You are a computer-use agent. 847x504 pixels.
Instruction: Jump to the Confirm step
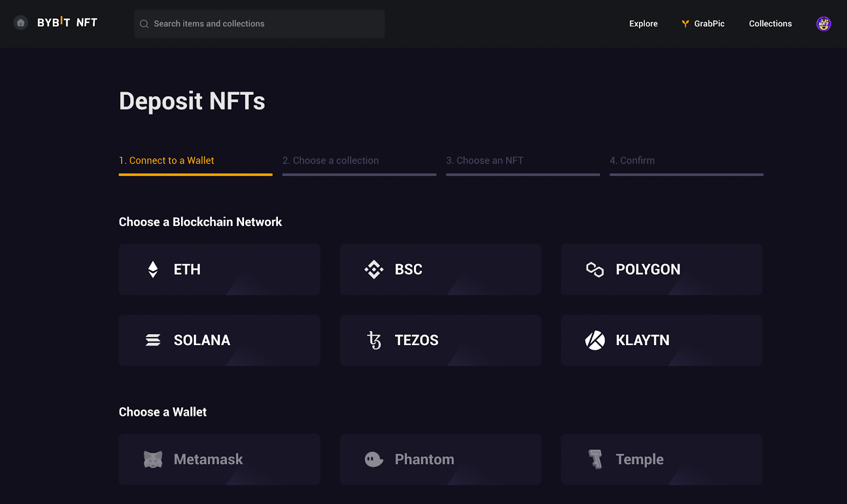pos(632,160)
